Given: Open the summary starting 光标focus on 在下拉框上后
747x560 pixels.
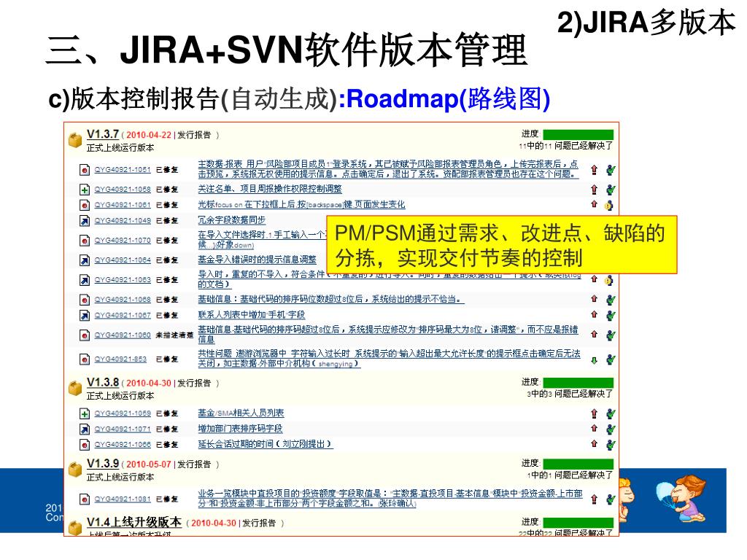Looking at the screenshot, I should point(301,205).
